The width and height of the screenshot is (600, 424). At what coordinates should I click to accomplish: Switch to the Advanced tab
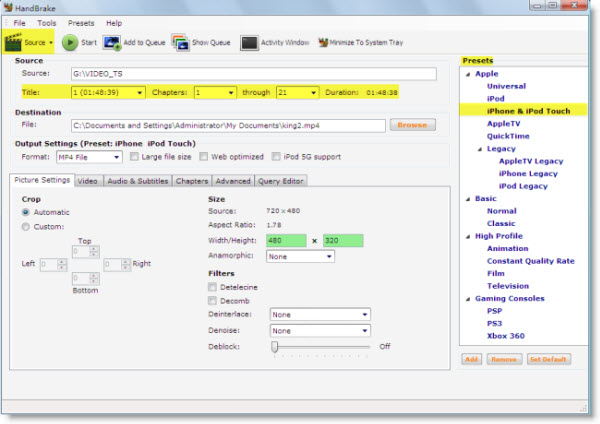pos(233,181)
